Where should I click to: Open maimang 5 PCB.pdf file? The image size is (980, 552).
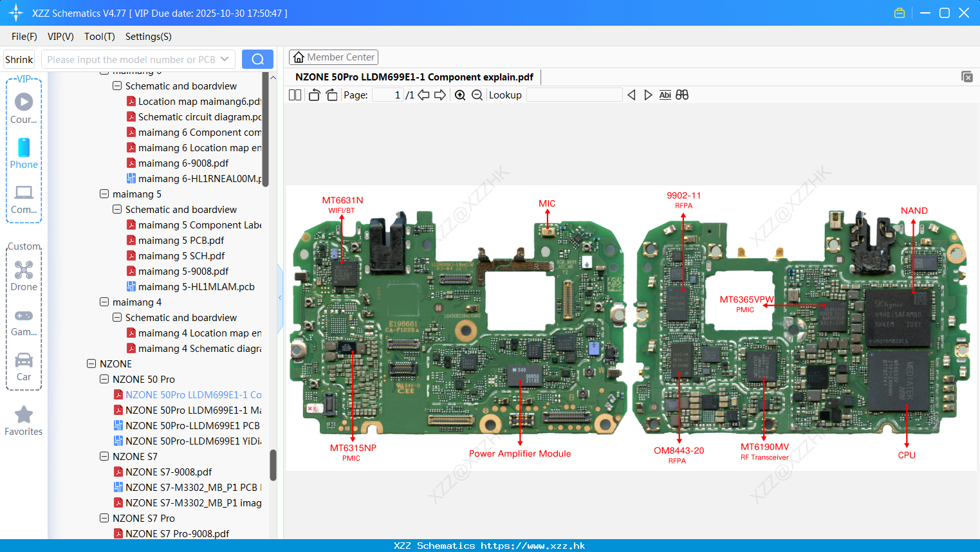click(x=181, y=240)
